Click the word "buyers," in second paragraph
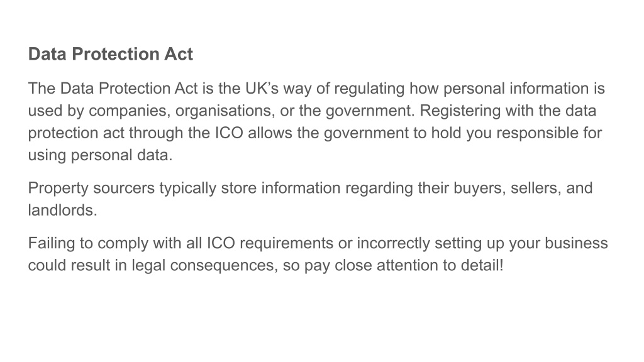644x362 pixels. (x=480, y=189)
